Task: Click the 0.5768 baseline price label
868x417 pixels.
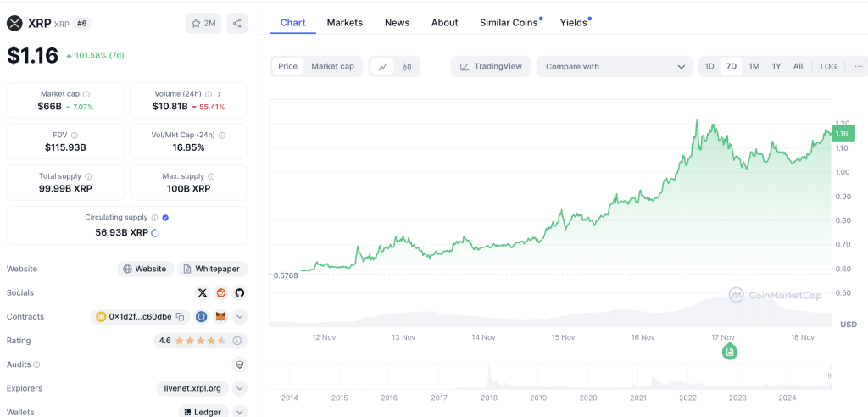Action: [285, 275]
